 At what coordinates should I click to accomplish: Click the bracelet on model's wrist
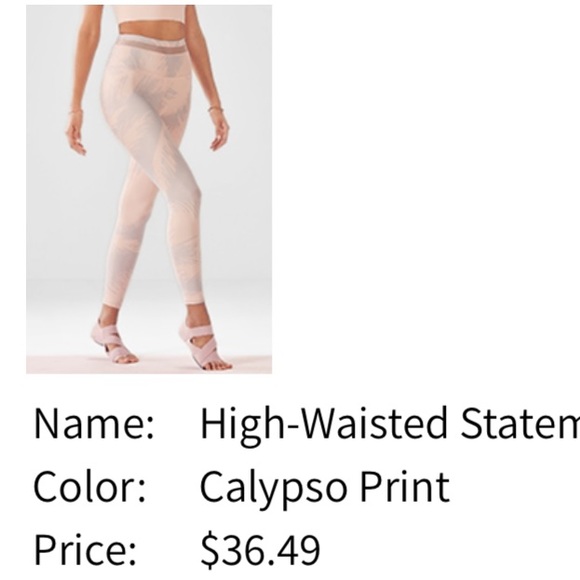click(x=216, y=108)
